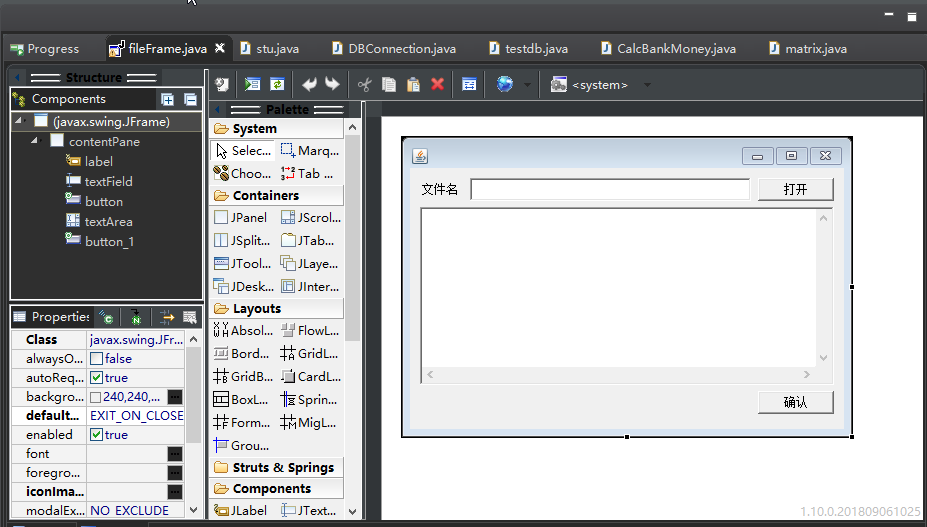The height and width of the screenshot is (527, 927).
Task: Click the layout assistant toolbar icon
Action: 469,85
